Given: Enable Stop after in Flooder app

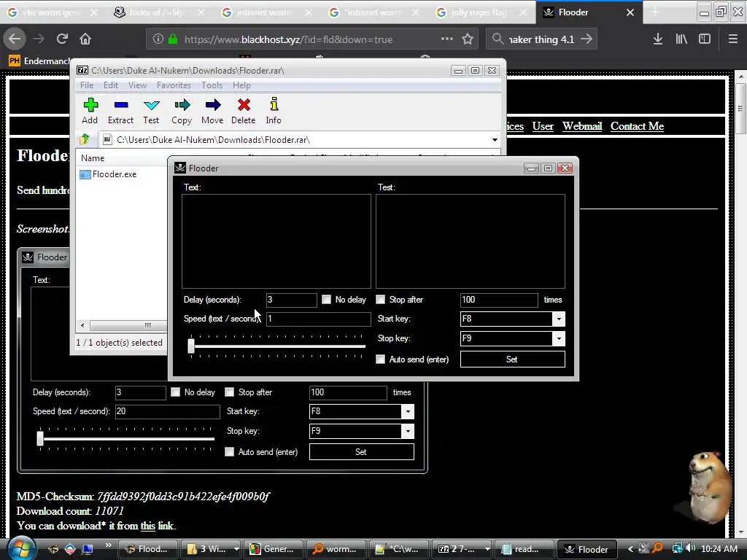Looking at the screenshot, I should tap(380, 300).
